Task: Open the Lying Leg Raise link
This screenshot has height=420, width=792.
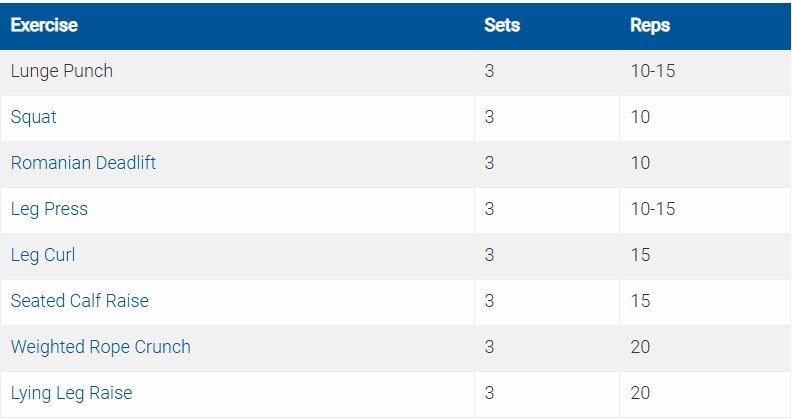Action: [x=71, y=393]
